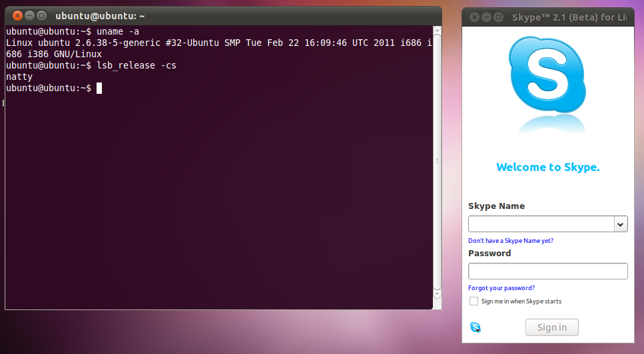
Task: Click the 'lsb_release -cs' command text
Action: (137, 66)
